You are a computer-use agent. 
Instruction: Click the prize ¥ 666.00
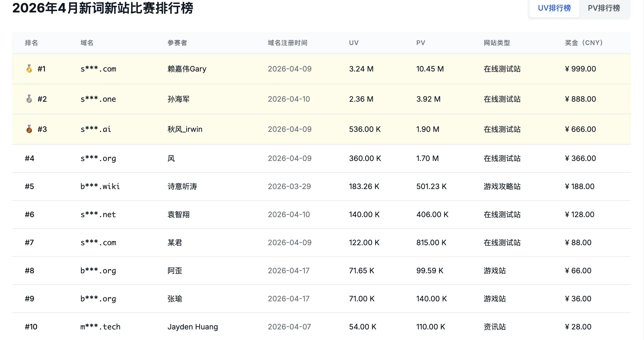point(580,129)
